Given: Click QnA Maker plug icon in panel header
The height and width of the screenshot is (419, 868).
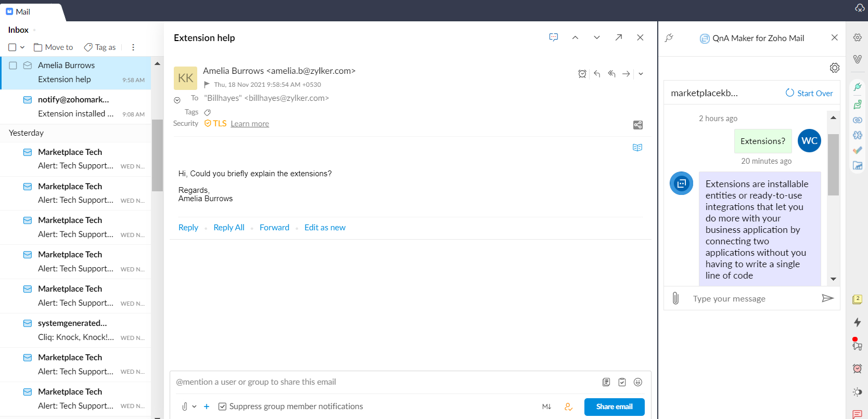Looking at the screenshot, I should (x=669, y=38).
